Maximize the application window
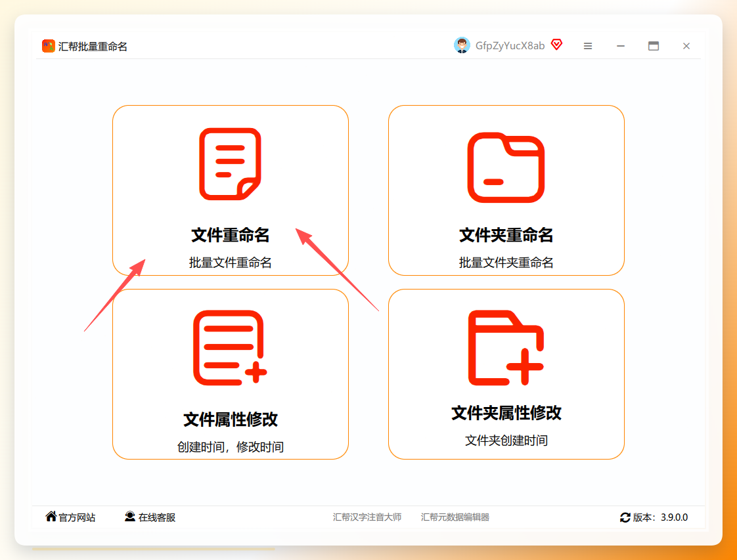Viewport: 737px width, 560px height. (x=654, y=46)
